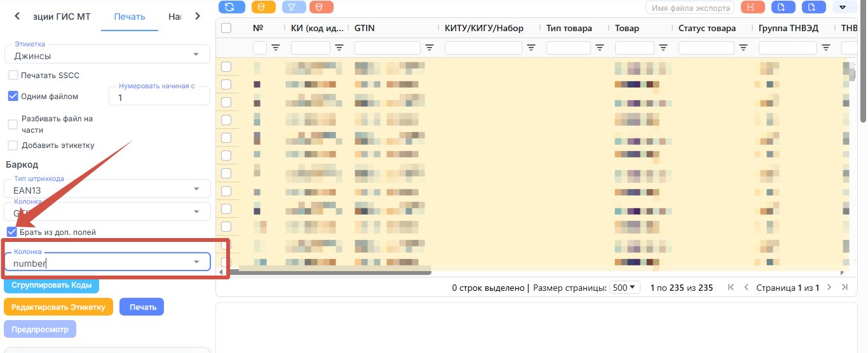This screenshot has height=353, width=868.
Task: Switch to the Печать tab
Action: [130, 17]
